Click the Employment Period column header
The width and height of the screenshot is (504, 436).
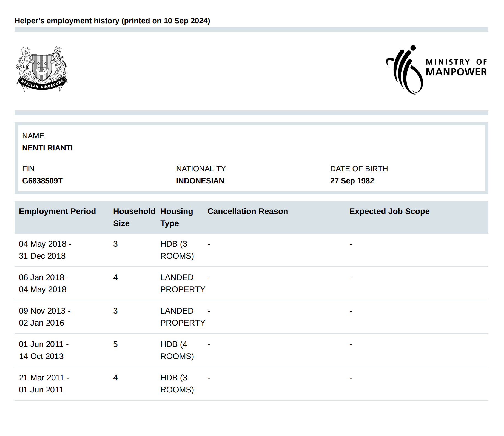point(57,211)
